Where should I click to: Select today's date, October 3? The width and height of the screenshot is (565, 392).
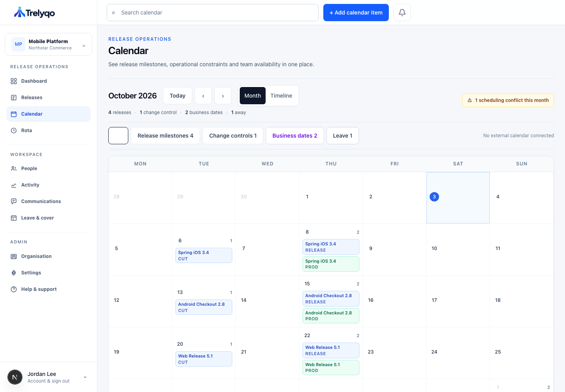[x=434, y=197]
